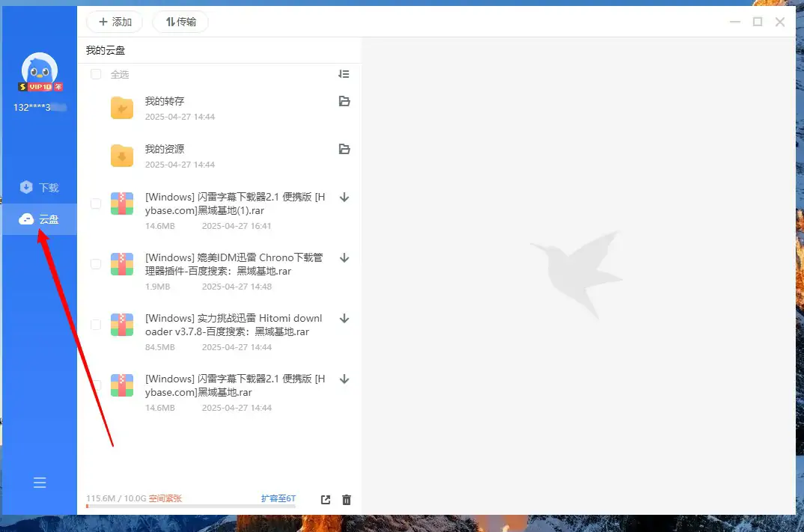
Task: Click the VIP 10 年 badge
Action: 40,87
